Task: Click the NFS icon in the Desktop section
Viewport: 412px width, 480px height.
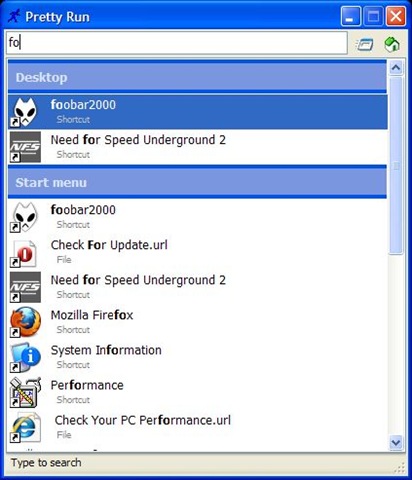Action: [25, 147]
